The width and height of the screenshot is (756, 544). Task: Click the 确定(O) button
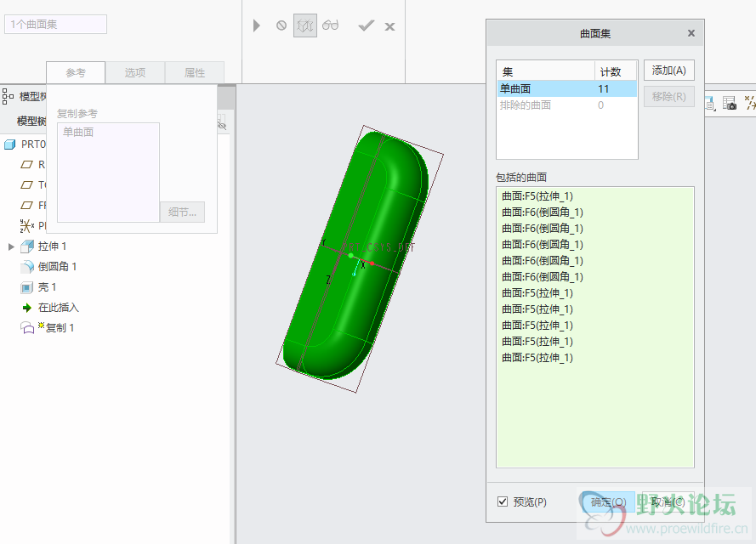click(x=609, y=502)
